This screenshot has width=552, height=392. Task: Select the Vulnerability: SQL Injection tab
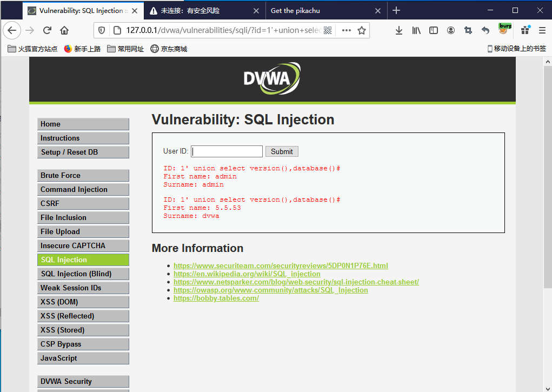(83, 11)
